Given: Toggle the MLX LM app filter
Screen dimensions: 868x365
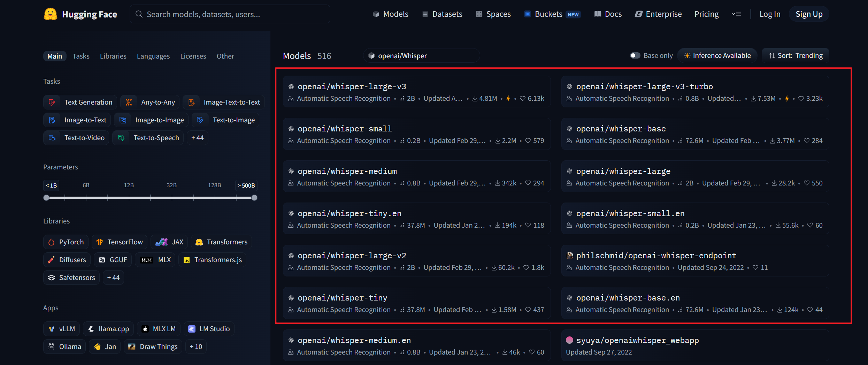Looking at the screenshot, I should [x=159, y=329].
